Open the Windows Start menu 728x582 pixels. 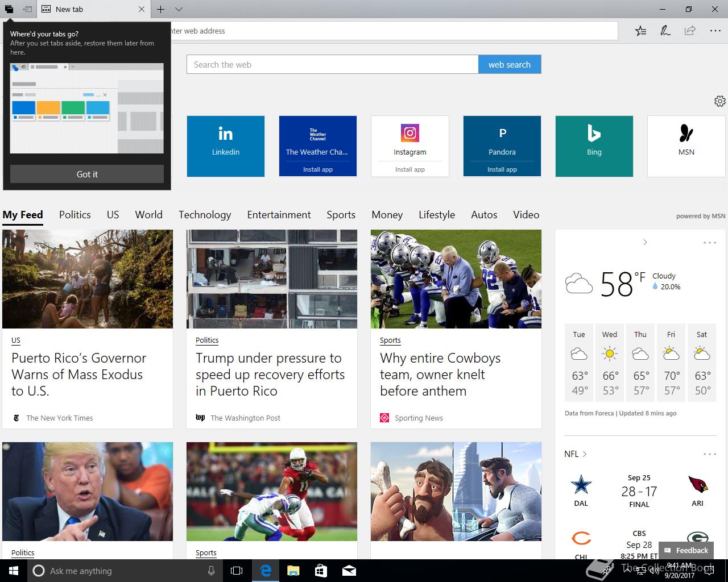[14, 571]
